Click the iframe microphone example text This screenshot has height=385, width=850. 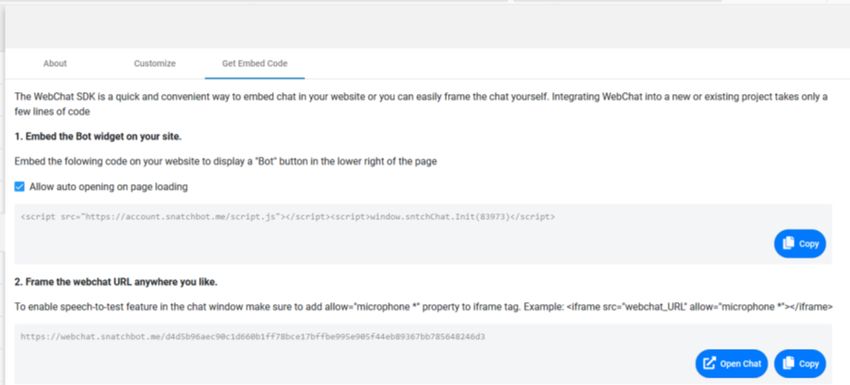point(699,306)
